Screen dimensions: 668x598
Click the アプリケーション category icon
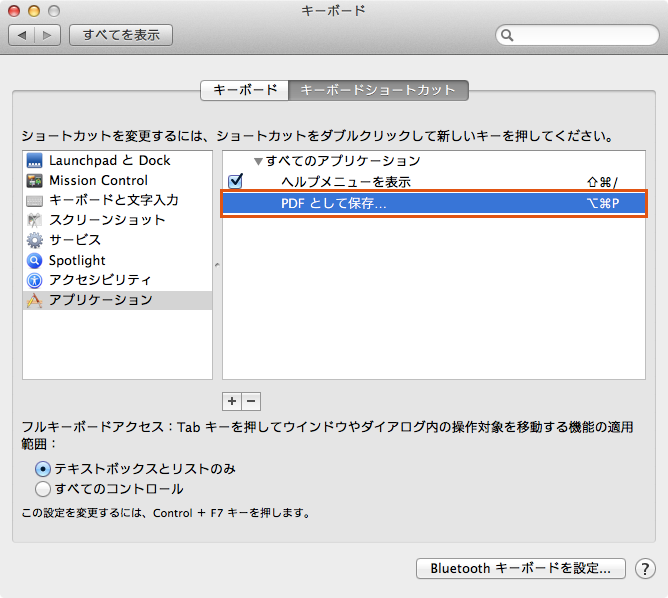click(x=35, y=300)
